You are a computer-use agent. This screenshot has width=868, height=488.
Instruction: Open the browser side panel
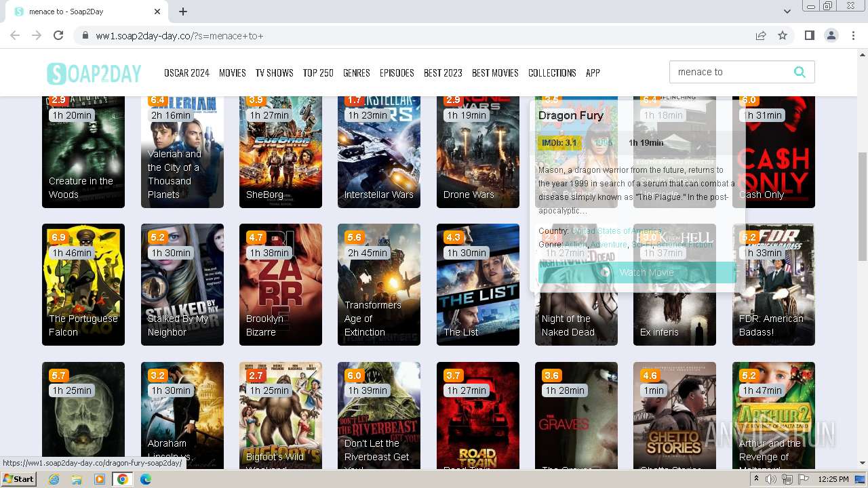click(809, 35)
